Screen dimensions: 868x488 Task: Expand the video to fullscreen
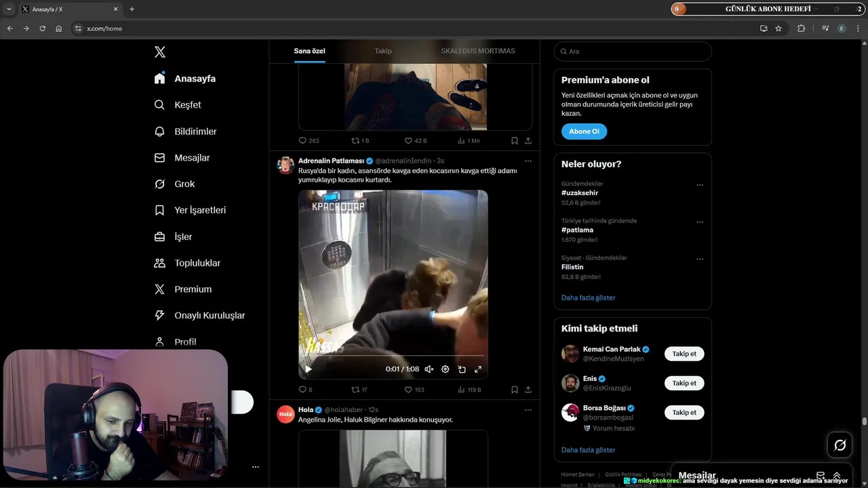point(478,369)
